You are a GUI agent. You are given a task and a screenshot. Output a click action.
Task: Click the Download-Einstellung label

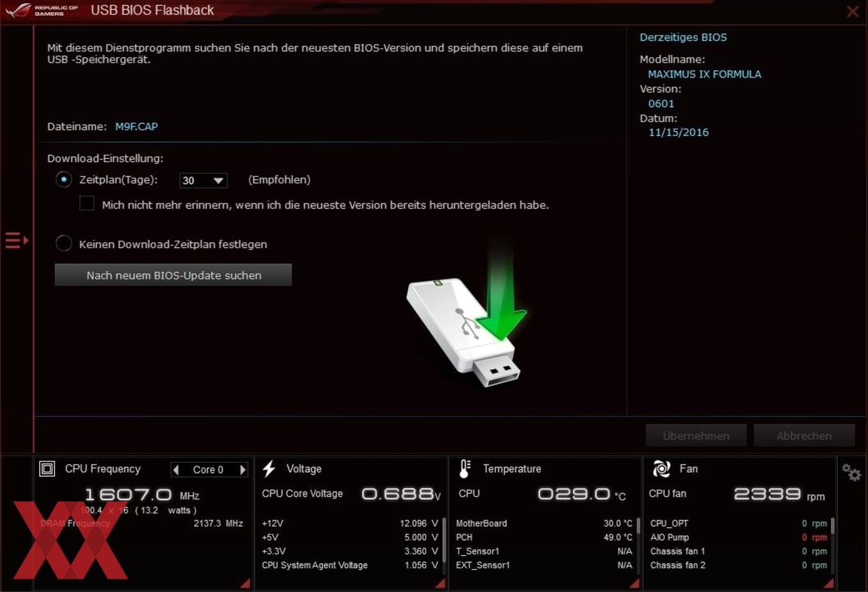click(x=105, y=158)
